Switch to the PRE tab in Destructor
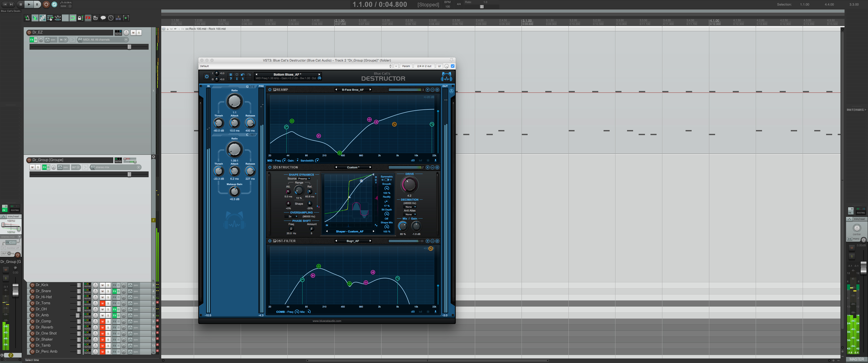The image size is (868, 363). [261, 86]
